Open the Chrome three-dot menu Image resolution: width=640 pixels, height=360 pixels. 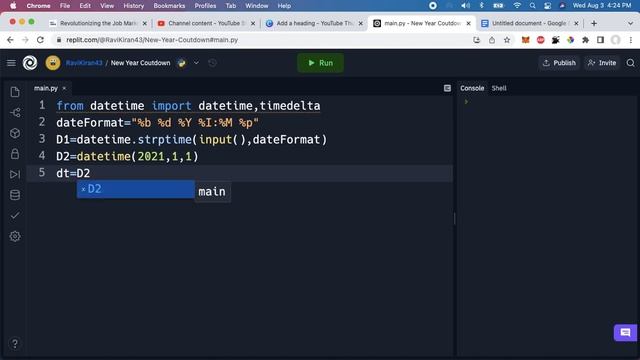[631, 40]
